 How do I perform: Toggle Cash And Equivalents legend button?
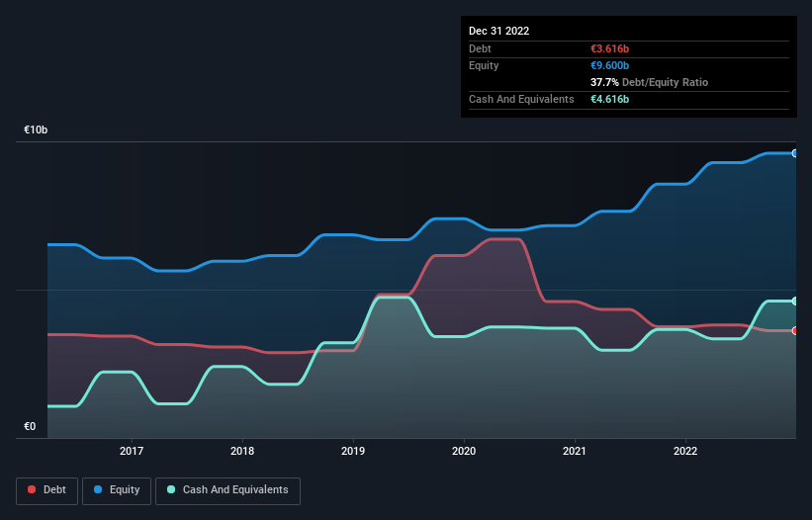click(227, 490)
